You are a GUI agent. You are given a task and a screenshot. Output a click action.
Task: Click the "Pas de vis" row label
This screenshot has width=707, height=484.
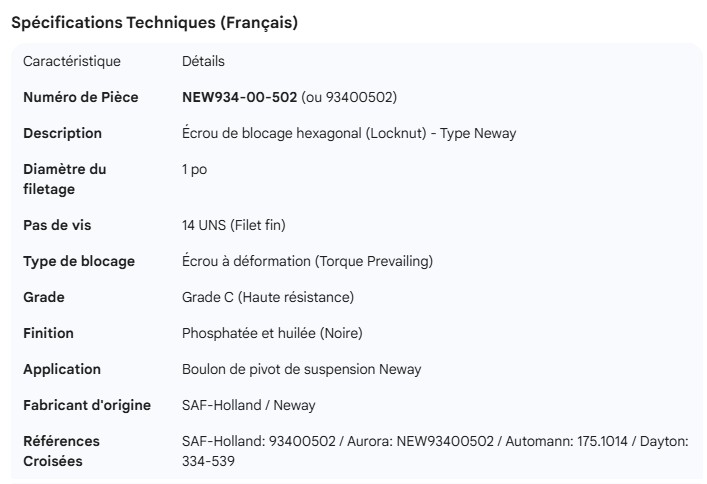click(x=57, y=225)
